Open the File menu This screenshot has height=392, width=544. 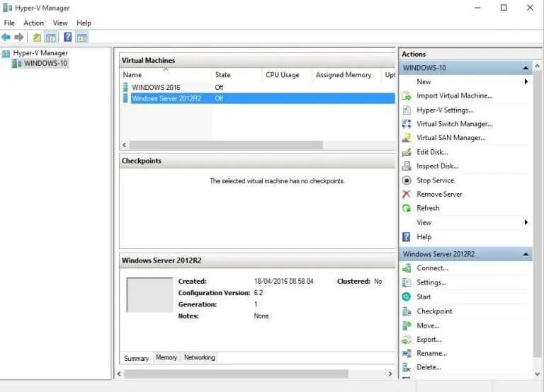click(9, 23)
